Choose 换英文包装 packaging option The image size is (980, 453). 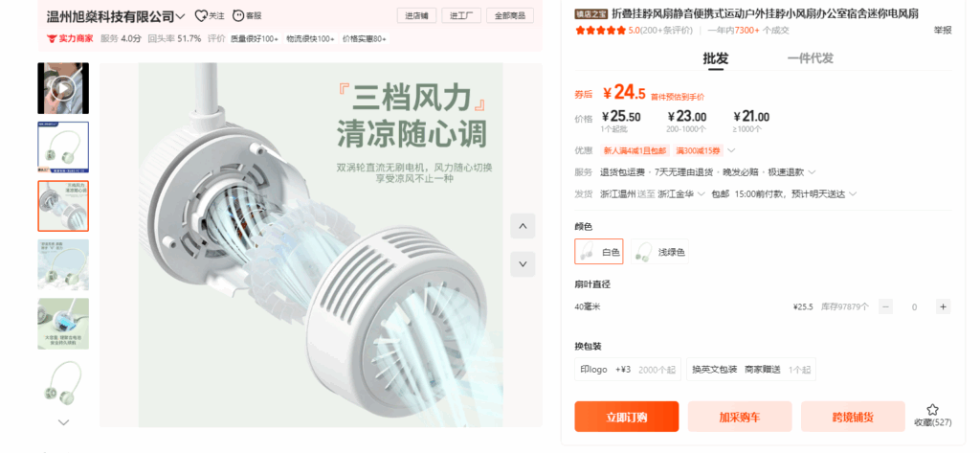point(750,369)
